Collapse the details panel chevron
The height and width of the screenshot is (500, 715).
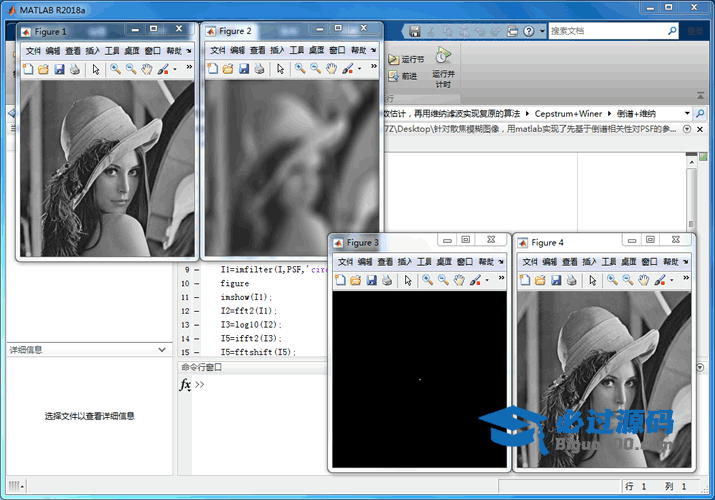pyautogui.click(x=162, y=350)
